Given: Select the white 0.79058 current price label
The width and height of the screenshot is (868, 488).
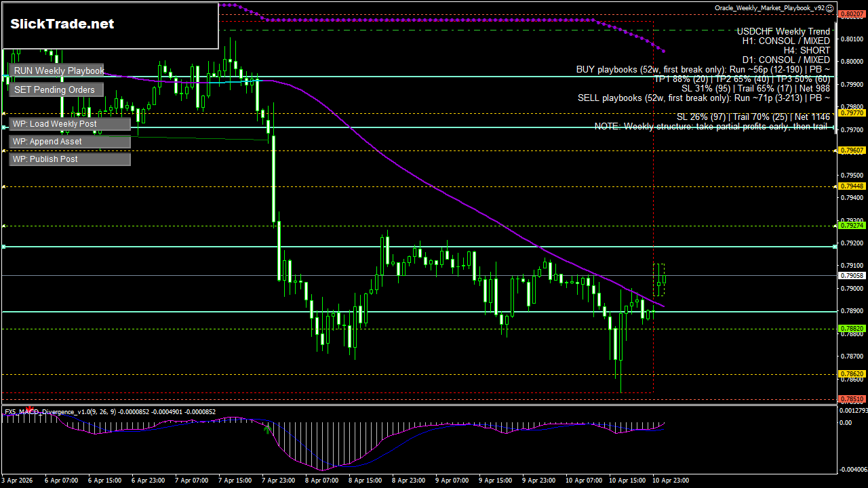Looking at the screenshot, I should (x=852, y=276).
